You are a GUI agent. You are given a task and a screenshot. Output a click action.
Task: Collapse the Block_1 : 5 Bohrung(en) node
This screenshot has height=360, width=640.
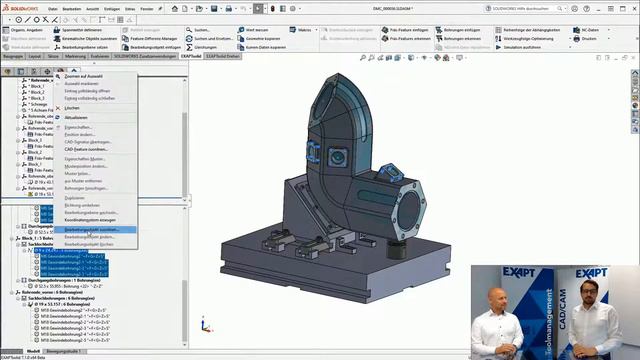[12, 238]
